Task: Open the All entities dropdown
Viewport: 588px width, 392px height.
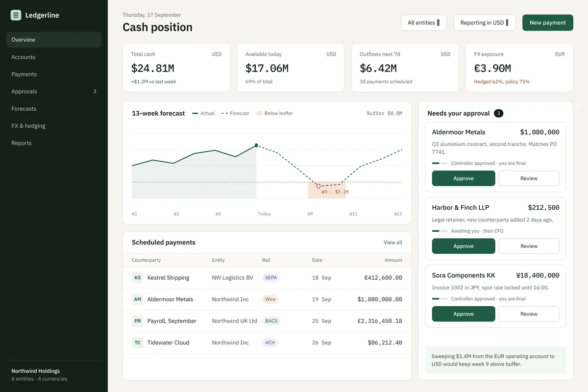Action: click(x=424, y=23)
